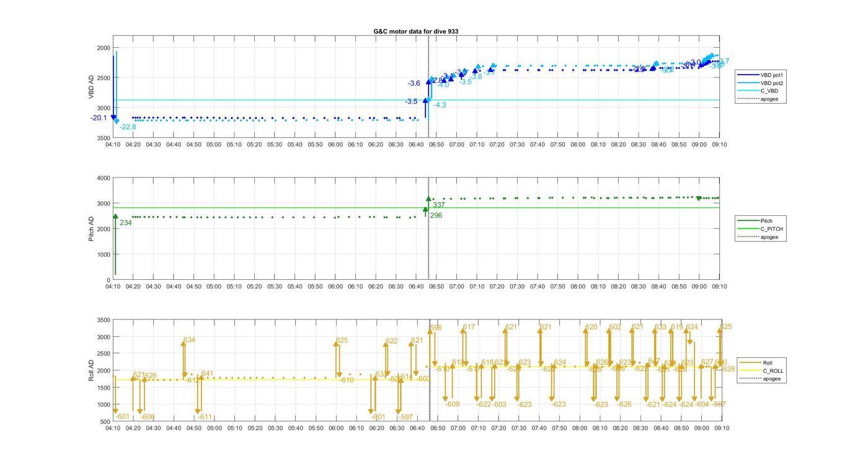Click the '500' tick on Roll y-axis
Screen dimensions: 868x474
click(x=105, y=422)
